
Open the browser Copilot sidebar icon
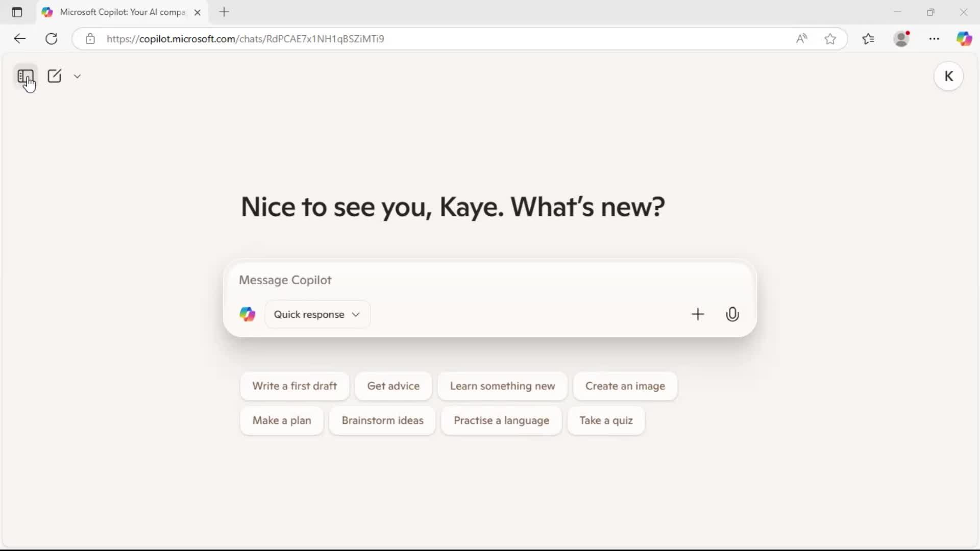tap(964, 39)
